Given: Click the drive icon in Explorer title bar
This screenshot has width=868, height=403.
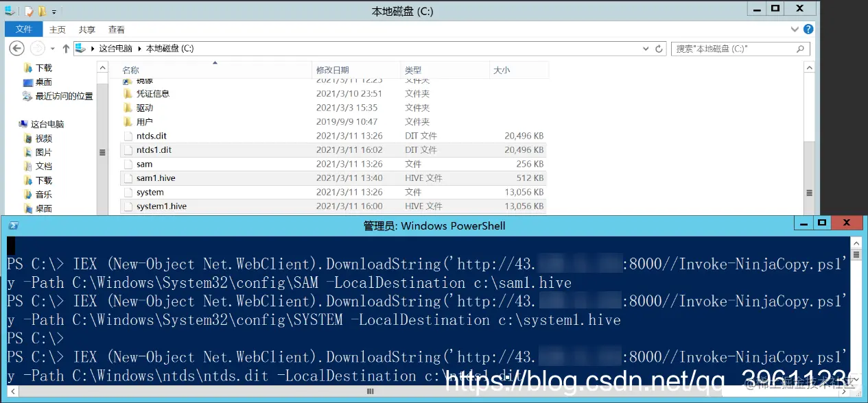Looking at the screenshot, I should pos(10,11).
